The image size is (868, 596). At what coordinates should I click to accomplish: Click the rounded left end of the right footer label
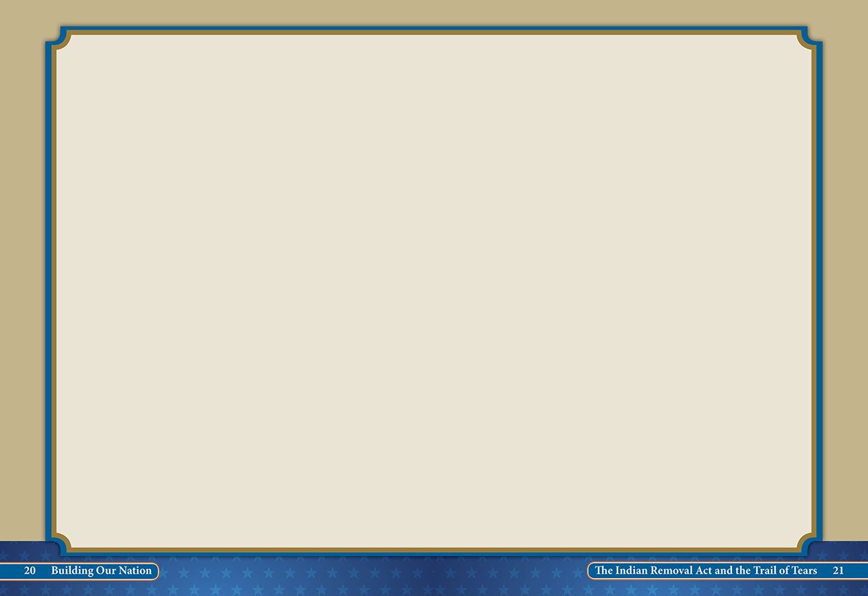[x=591, y=571]
